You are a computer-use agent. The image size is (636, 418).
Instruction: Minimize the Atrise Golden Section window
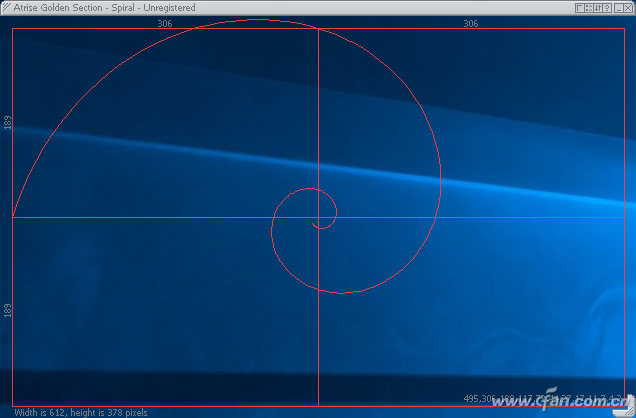(617, 7)
